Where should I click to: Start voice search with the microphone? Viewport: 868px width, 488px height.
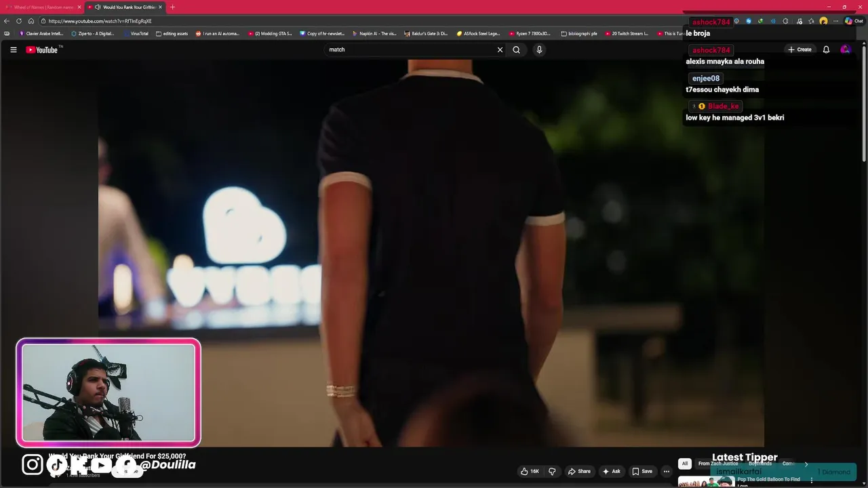click(539, 49)
